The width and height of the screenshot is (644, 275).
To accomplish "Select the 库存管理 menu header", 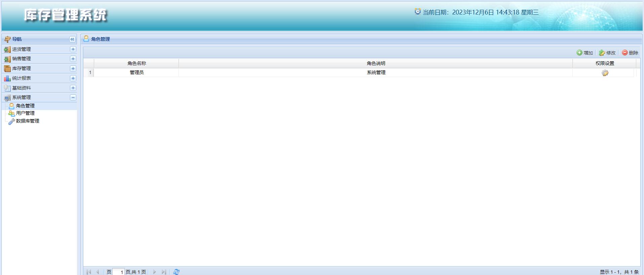I will 39,68.
